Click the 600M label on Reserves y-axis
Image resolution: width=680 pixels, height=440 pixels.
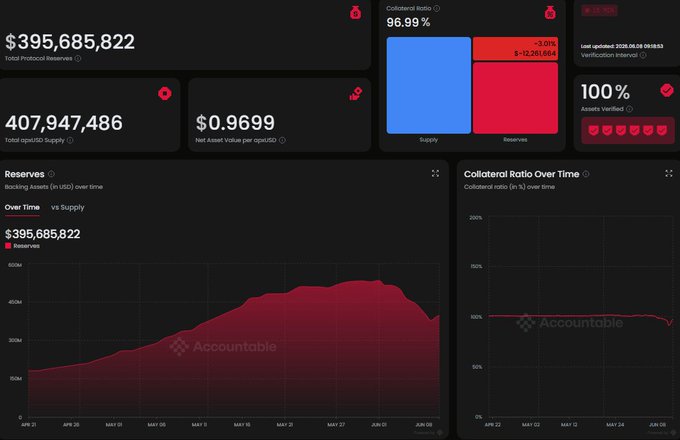coord(15,265)
